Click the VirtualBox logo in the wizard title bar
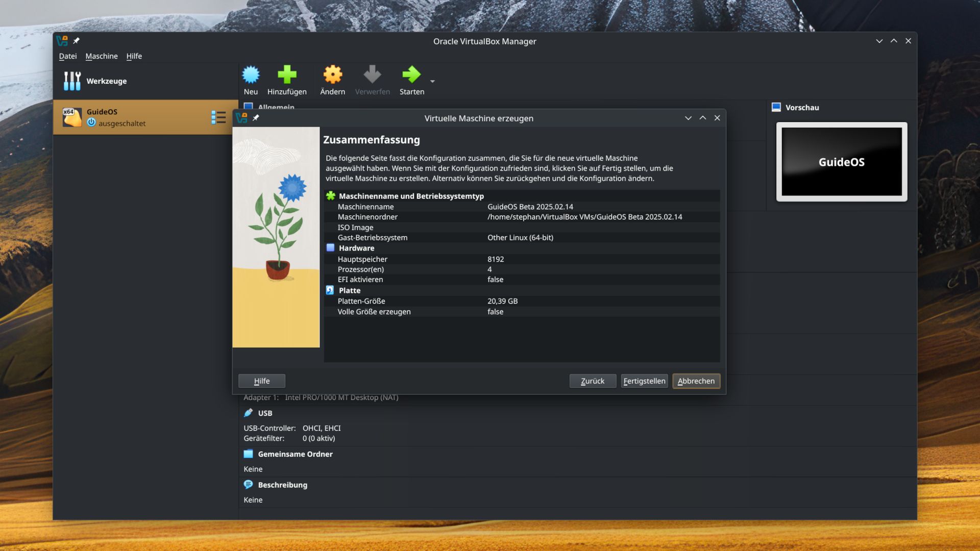 pyautogui.click(x=241, y=118)
